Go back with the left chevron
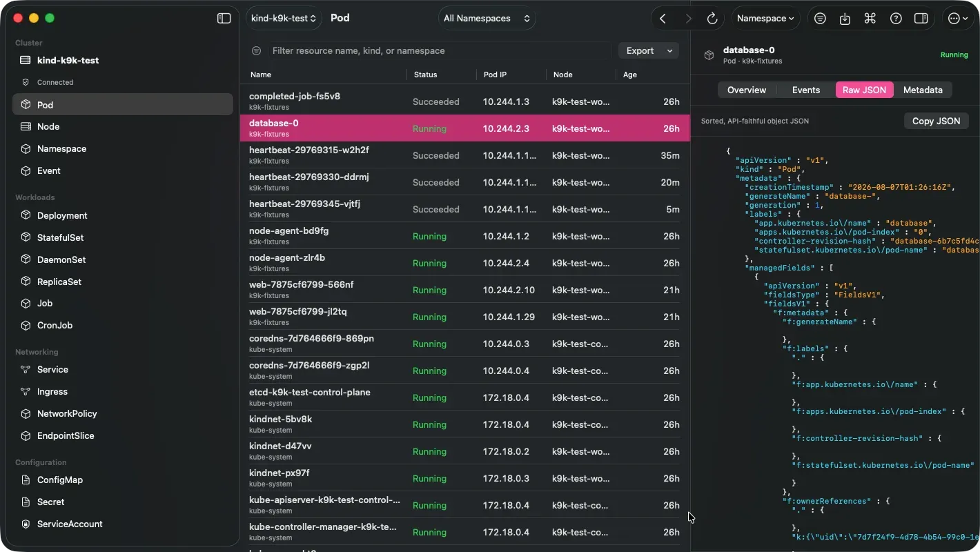 coord(663,19)
